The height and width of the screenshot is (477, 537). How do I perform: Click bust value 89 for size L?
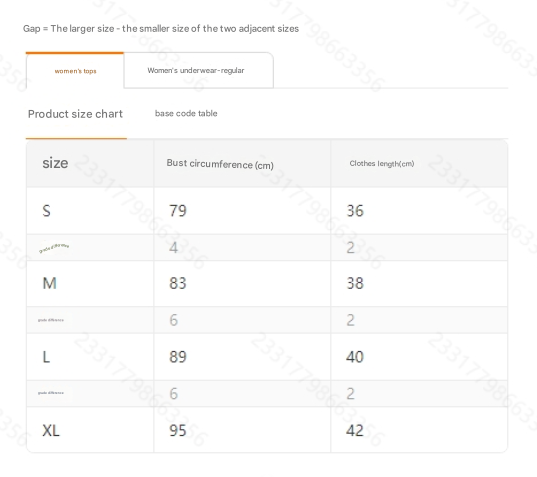point(178,357)
